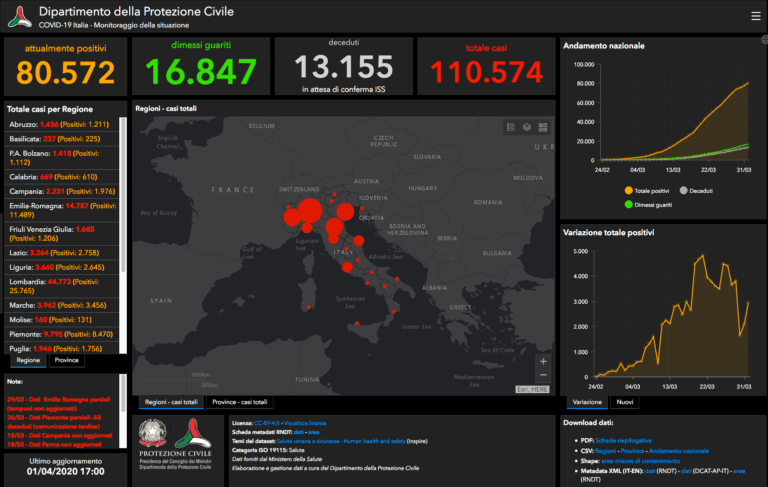
Task: Zoom in on the map
Action: 543,361
